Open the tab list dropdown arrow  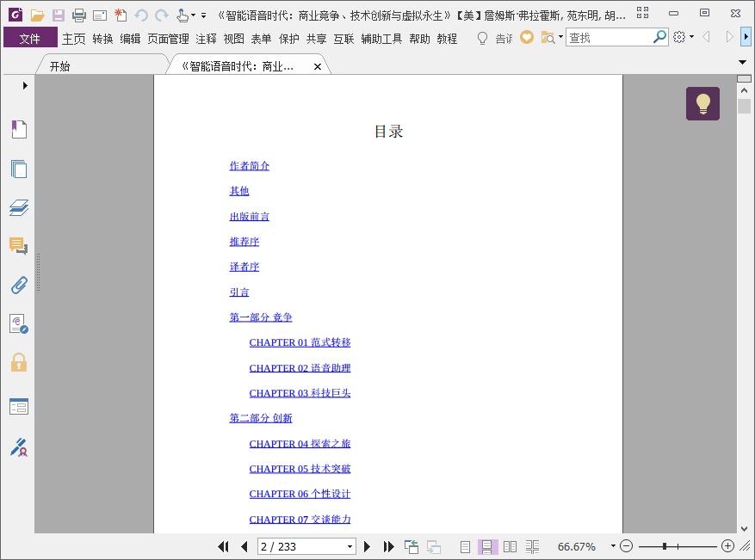(742, 63)
